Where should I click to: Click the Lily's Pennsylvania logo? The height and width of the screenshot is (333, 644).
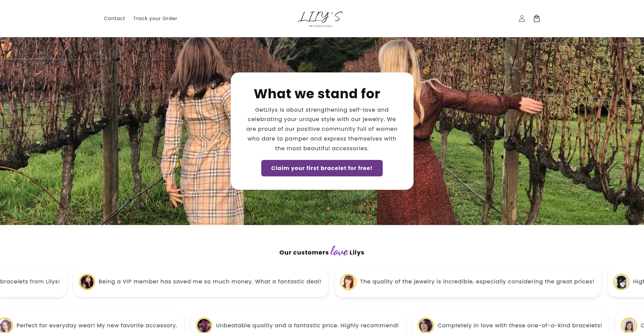[x=320, y=19]
